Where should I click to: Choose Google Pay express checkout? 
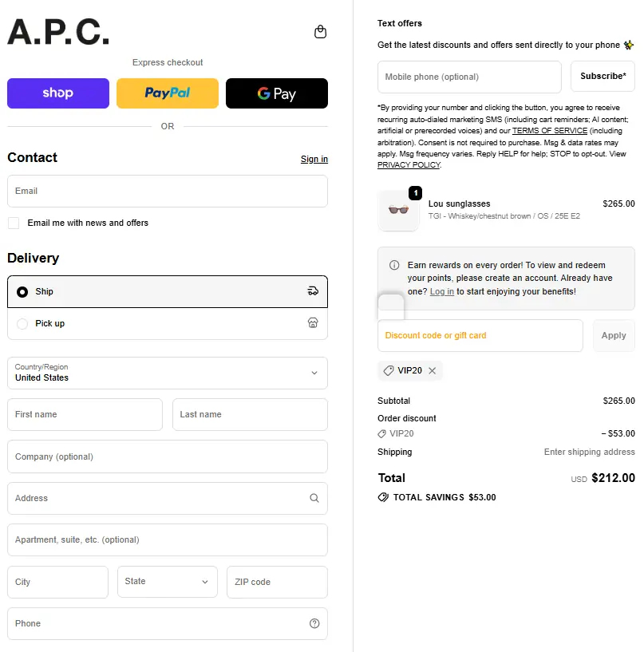coord(277,93)
